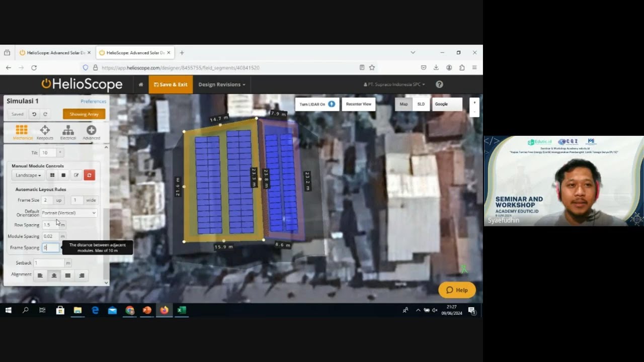The image size is (644, 362).
Task: Open Landscape orientation dropdown
Action: click(28, 175)
